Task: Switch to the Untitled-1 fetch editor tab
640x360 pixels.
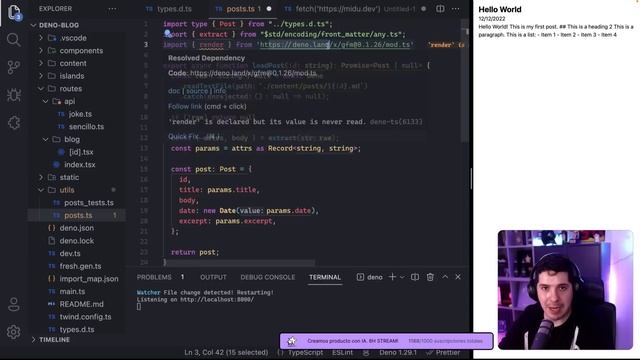Action: pos(354,9)
